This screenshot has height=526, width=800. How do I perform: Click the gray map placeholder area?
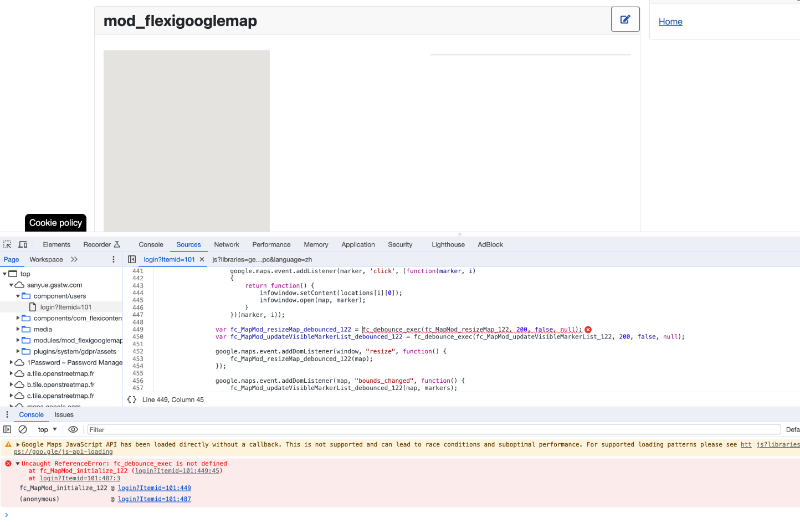[187, 141]
